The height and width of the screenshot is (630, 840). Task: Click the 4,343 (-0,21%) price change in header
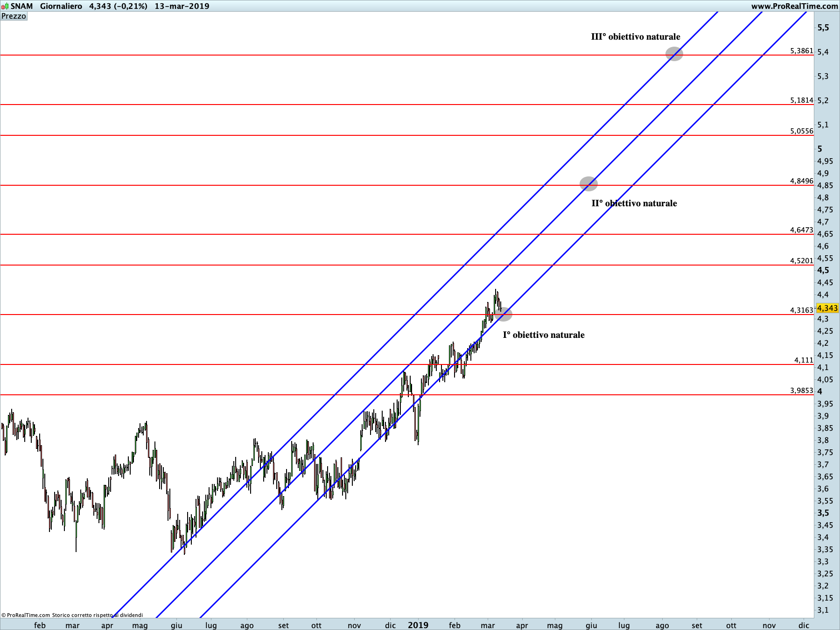click(118, 6)
